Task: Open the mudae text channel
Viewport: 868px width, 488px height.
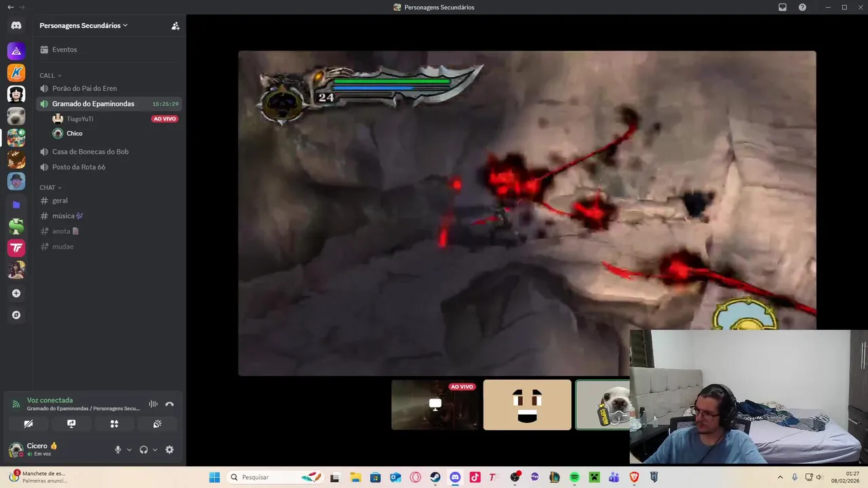Action: pos(108,247)
